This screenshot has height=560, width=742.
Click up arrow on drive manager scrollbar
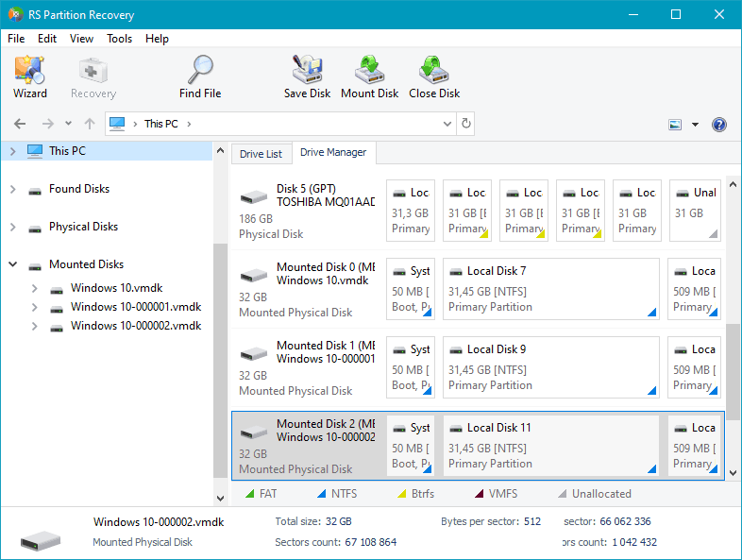(733, 184)
